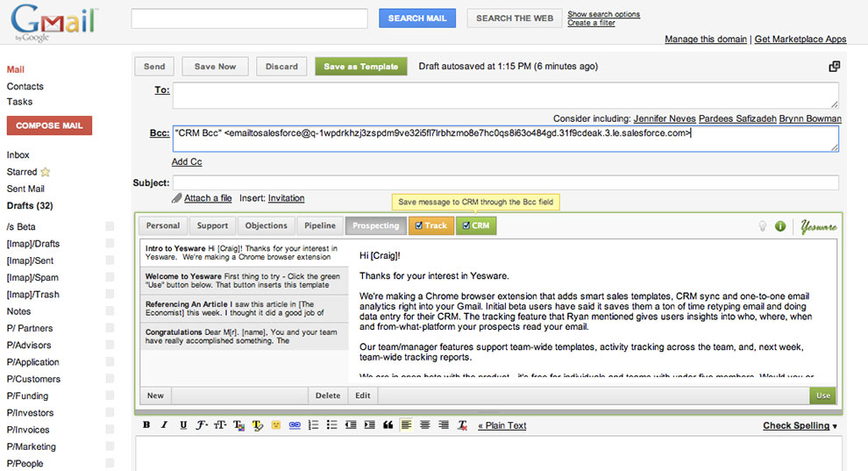Viewport: 868px width, 471px height.
Task: Open the font family picker
Action: click(x=202, y=425)
